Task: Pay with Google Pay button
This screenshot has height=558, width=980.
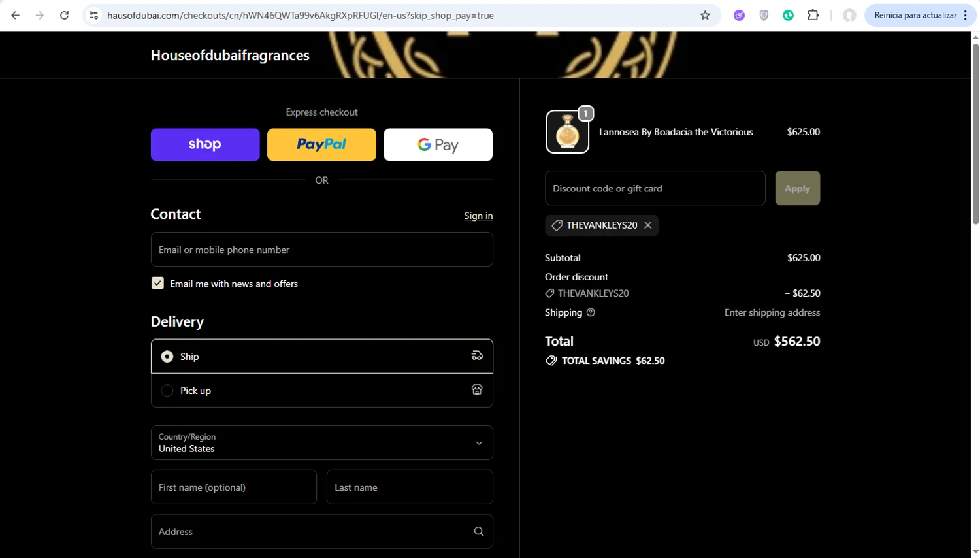Action: (438, 144)
